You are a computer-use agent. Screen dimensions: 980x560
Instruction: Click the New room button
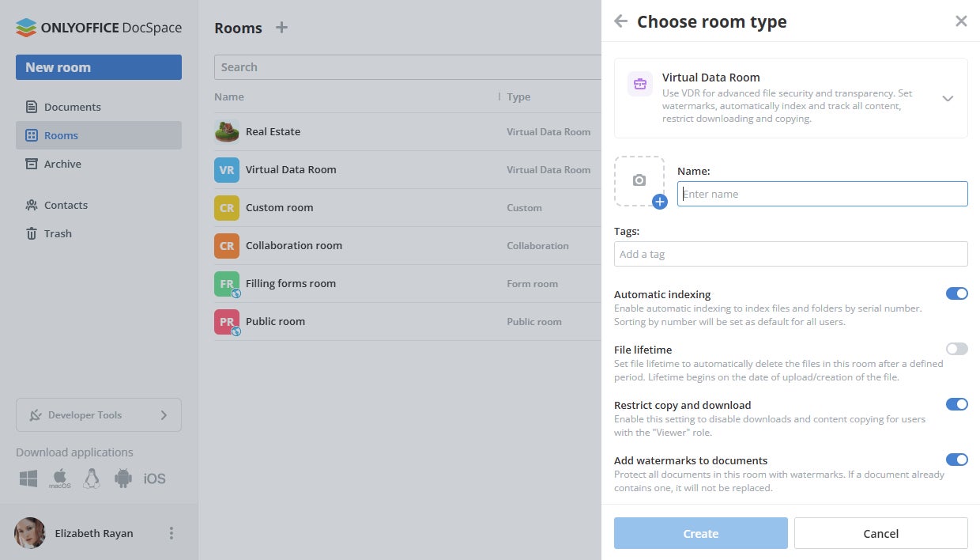pos(99,67)
